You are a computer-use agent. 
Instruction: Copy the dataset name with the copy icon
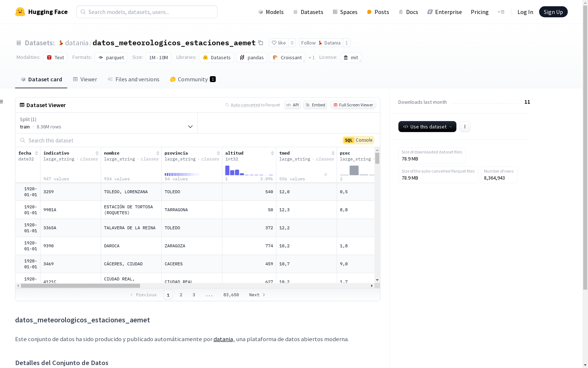pyautogui.click(x=261, y=43)
